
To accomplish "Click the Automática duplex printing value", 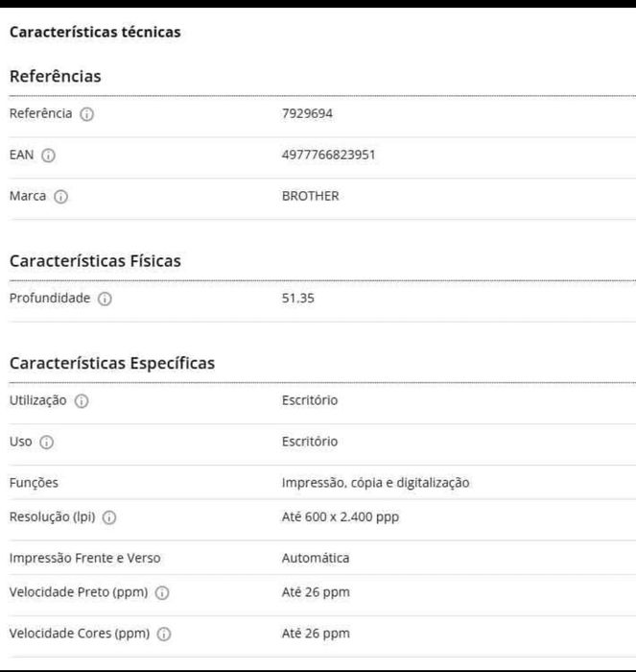I will [x=315, y=558].
